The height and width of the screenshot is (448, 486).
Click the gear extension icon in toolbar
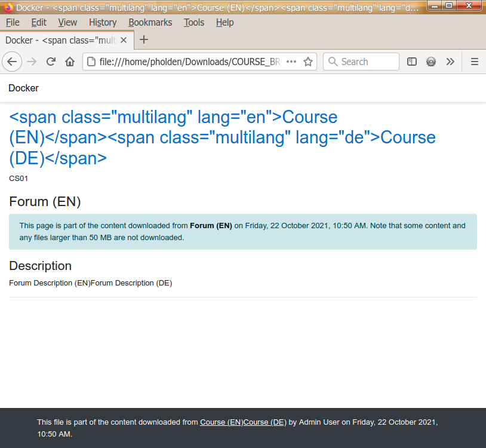tap(431, 62)
